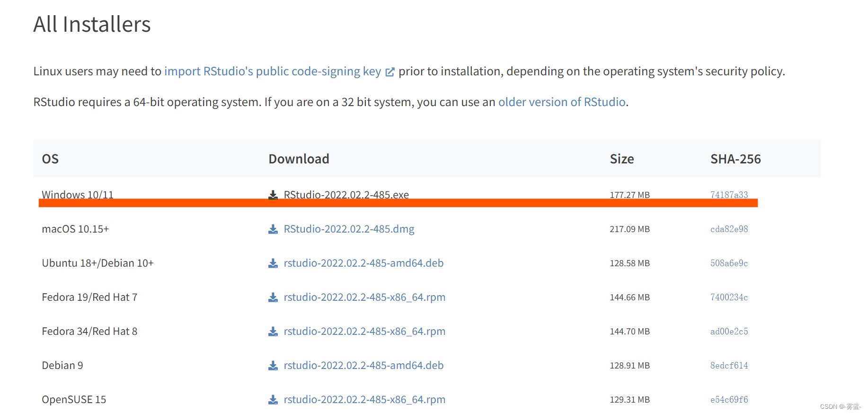Click the OpenSUSE 15 OS cell
868x414 pixels.
coord(74,399)
